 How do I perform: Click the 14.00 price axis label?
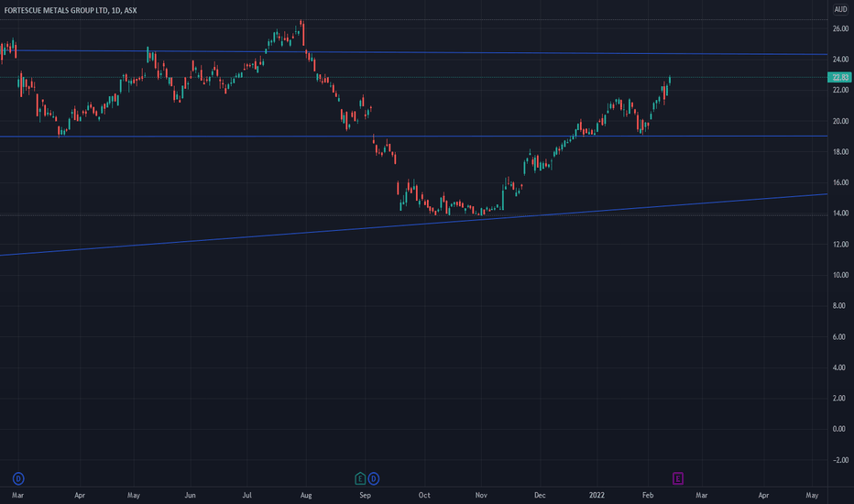(x=840, y=214)
